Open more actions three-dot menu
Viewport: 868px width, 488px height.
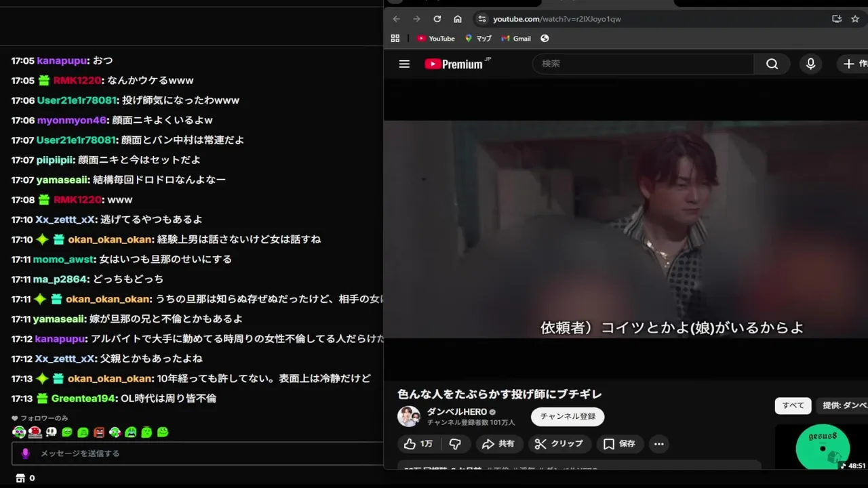(x=658, y=444)
